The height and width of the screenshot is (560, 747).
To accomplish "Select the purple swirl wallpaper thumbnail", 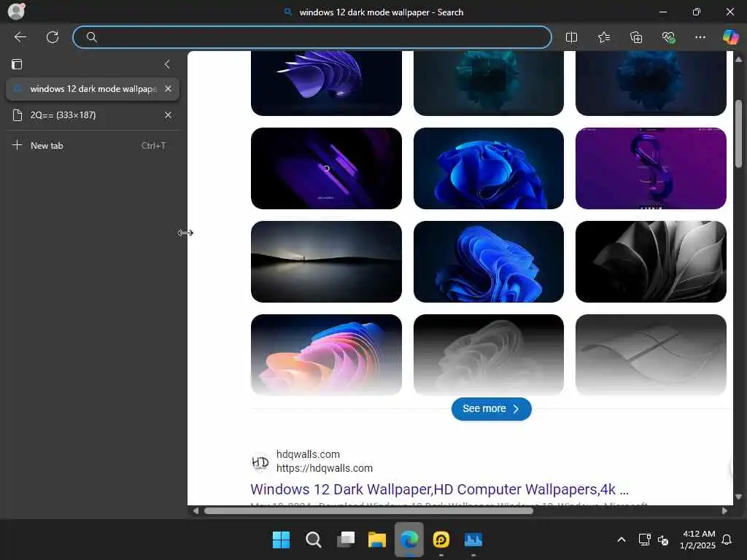I will coord(326,83).
